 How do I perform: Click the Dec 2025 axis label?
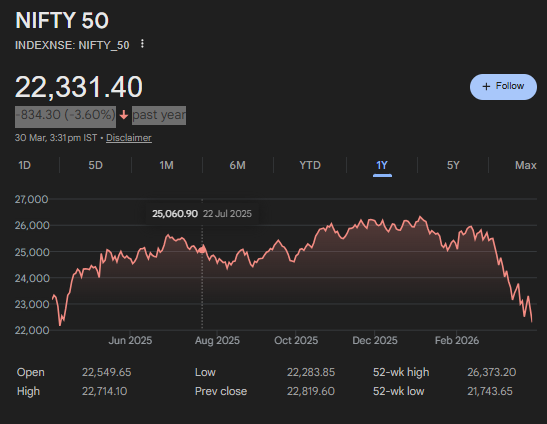[375, 340]
